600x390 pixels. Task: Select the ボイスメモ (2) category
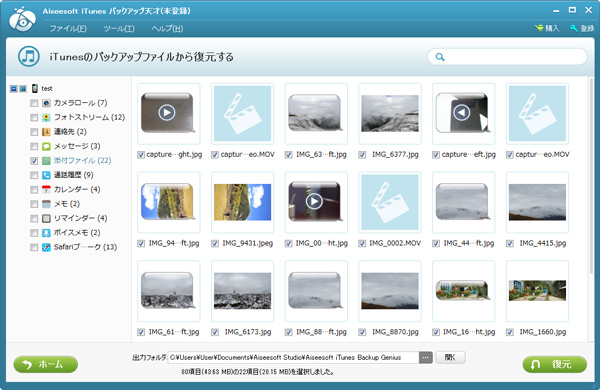(x=77, y=233)
